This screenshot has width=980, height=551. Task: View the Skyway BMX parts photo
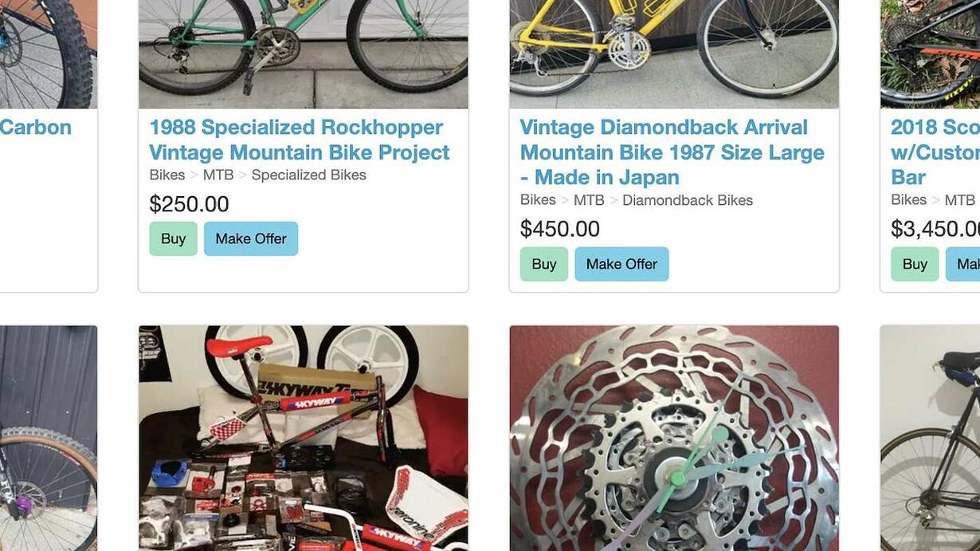click(304, 438)
